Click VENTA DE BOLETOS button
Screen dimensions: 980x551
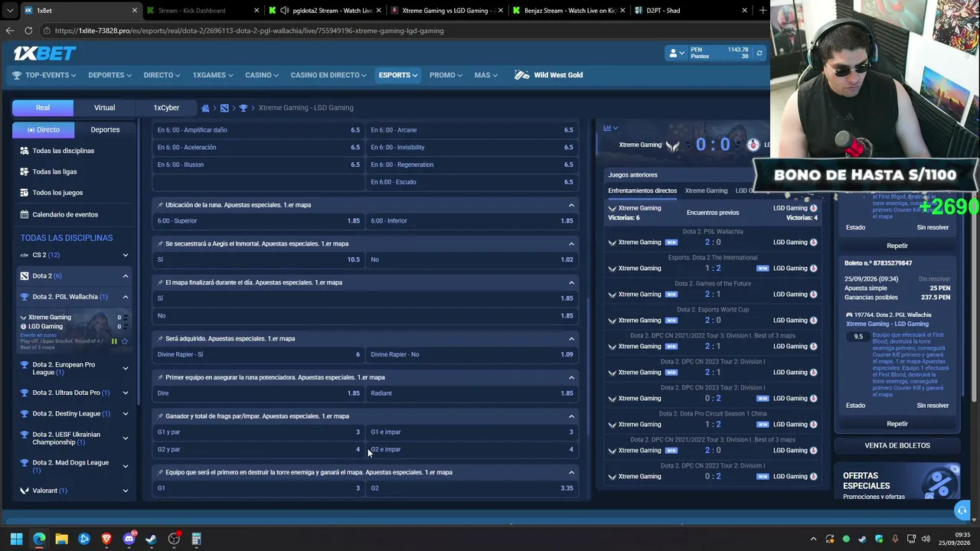coord(897,445)
